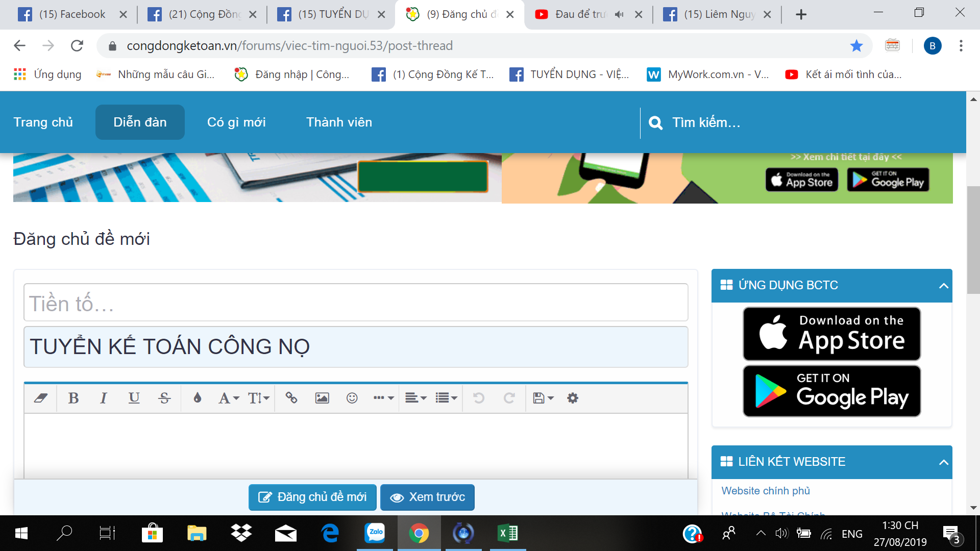Screen dimensions: 980x551
Task: Toggle strikethrough formatting button
Action: coord(164,398)
